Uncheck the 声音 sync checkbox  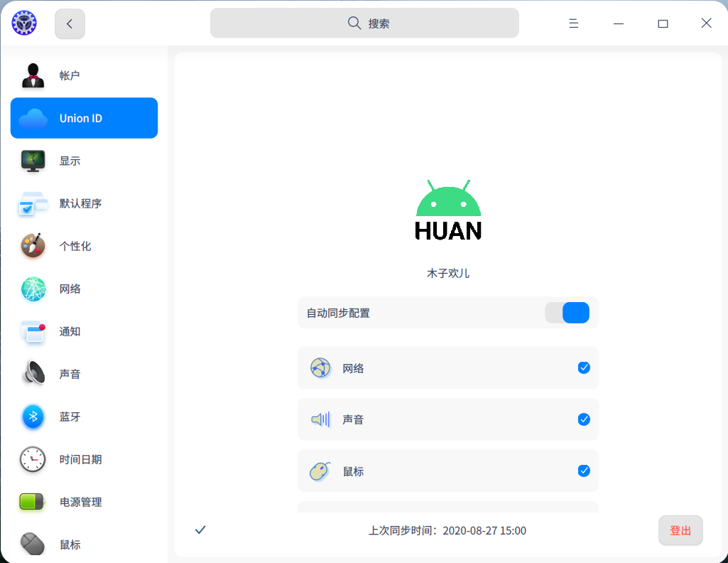(584, 419)
